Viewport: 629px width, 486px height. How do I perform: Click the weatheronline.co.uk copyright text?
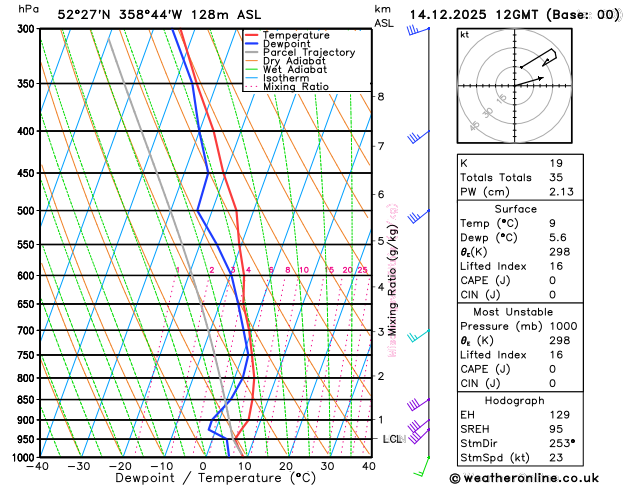click(524, 478)
